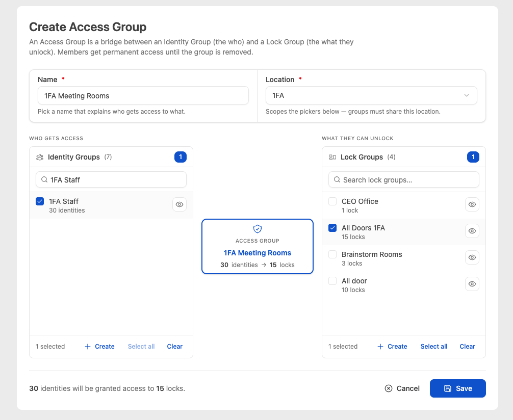Check the CEO Office checkbox

(x=332, y=201)
